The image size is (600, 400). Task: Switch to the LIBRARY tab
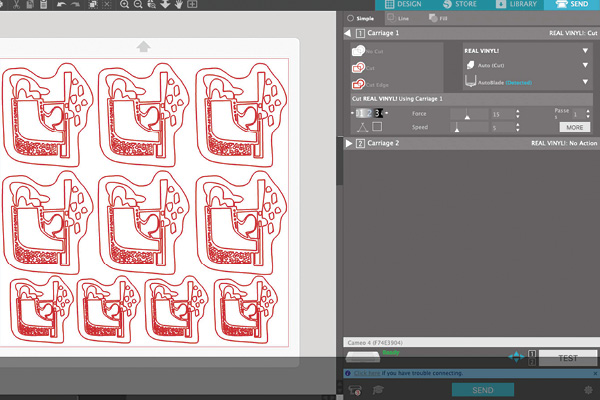click(x=516, y=5)
